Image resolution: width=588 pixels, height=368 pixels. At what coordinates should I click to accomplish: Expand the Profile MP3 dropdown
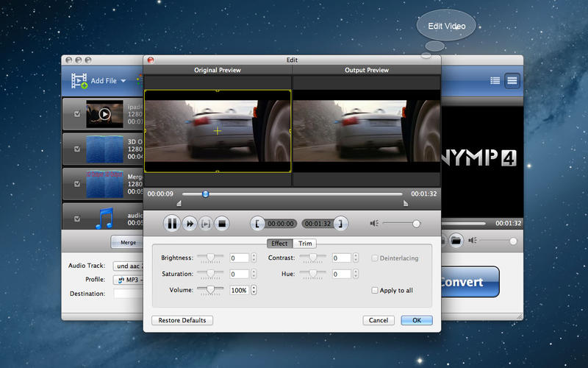129,280
